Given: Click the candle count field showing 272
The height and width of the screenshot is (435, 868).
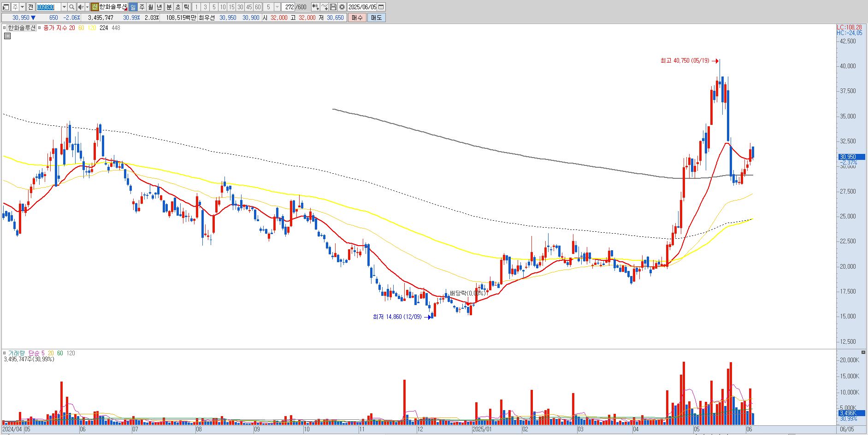Looking at the screenshot, I should coord(289,7).
